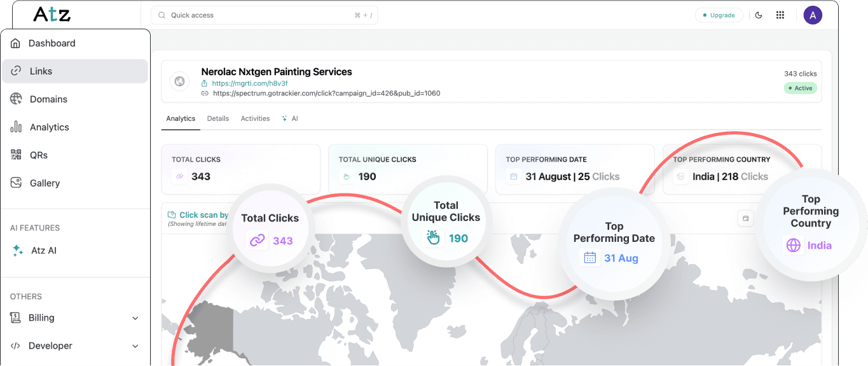Click the share icon beside short link
The height and width of the screenshot is (366, 868).
pyautogui.click(x=205, y=83)
